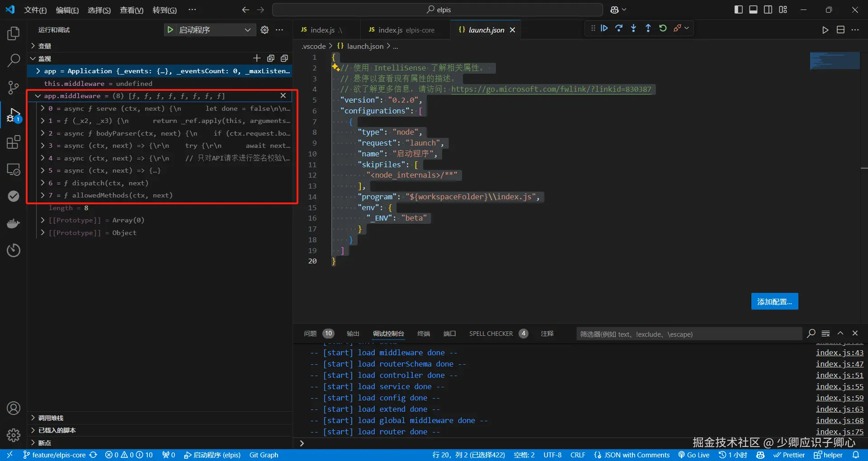This screenshot has width=868, height=461.
Task: Switch to the 终端 panel tab
Action: (x=423, y=334)
